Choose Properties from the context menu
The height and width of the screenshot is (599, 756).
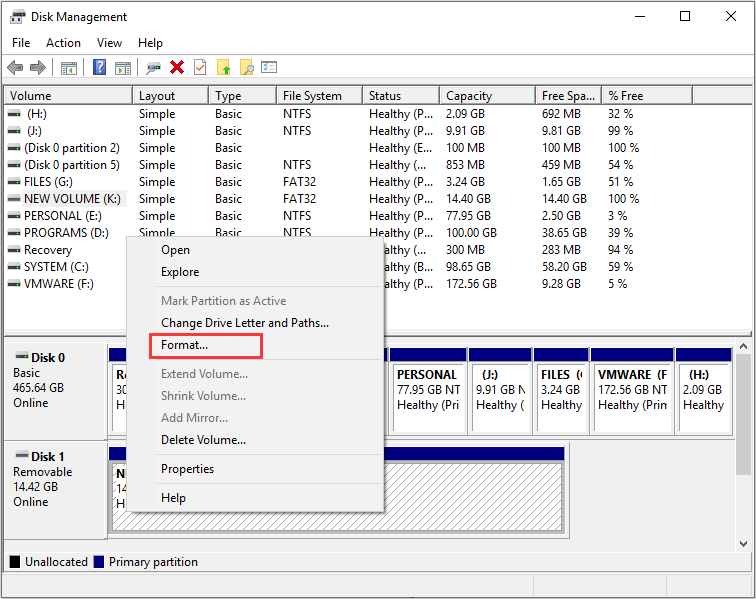(187, 469)
